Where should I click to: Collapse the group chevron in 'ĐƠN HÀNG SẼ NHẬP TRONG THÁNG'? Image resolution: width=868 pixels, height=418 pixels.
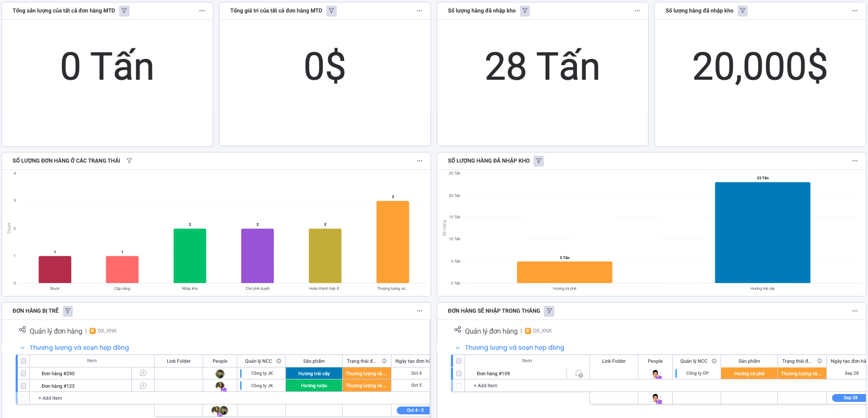click(x=458, y=348)
